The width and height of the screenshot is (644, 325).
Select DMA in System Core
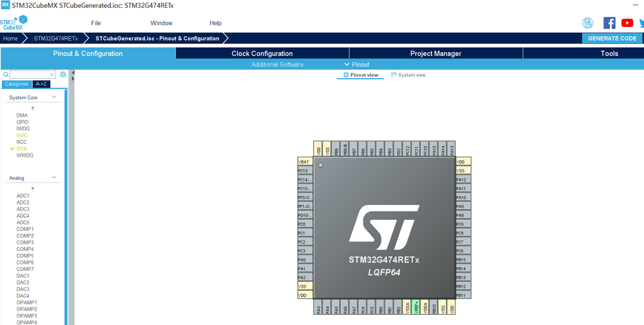coord(22,115)
